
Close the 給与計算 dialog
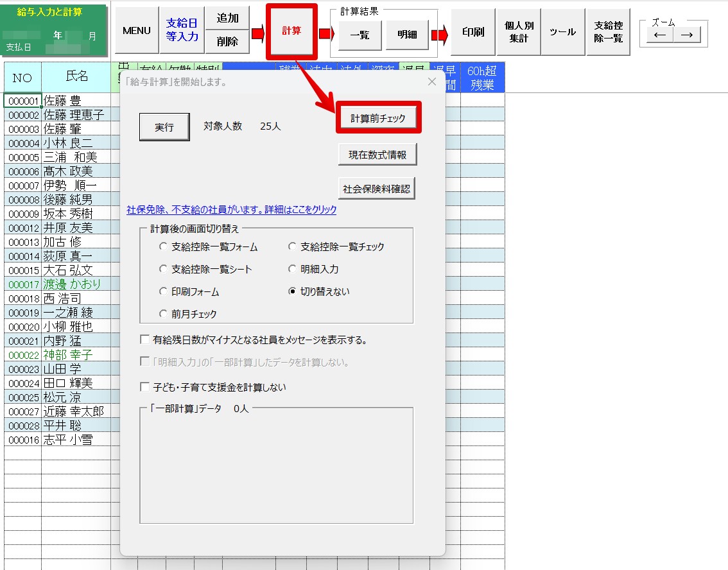tap(432, 82)
